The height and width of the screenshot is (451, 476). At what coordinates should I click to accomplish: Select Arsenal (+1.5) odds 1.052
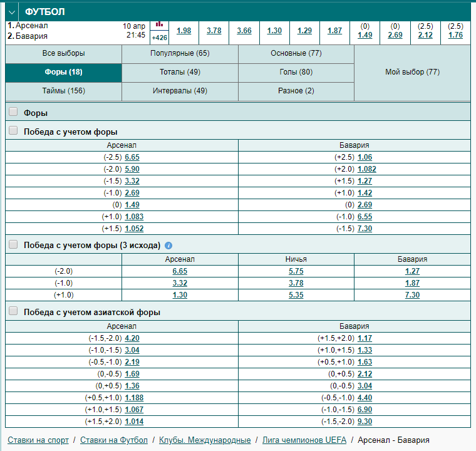pos(134,229)
